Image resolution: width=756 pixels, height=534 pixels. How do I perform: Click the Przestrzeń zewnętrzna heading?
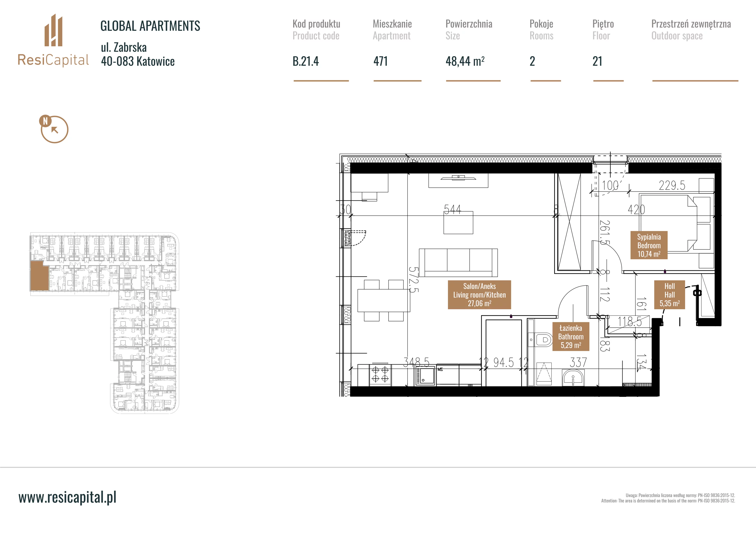pos(691,24)
